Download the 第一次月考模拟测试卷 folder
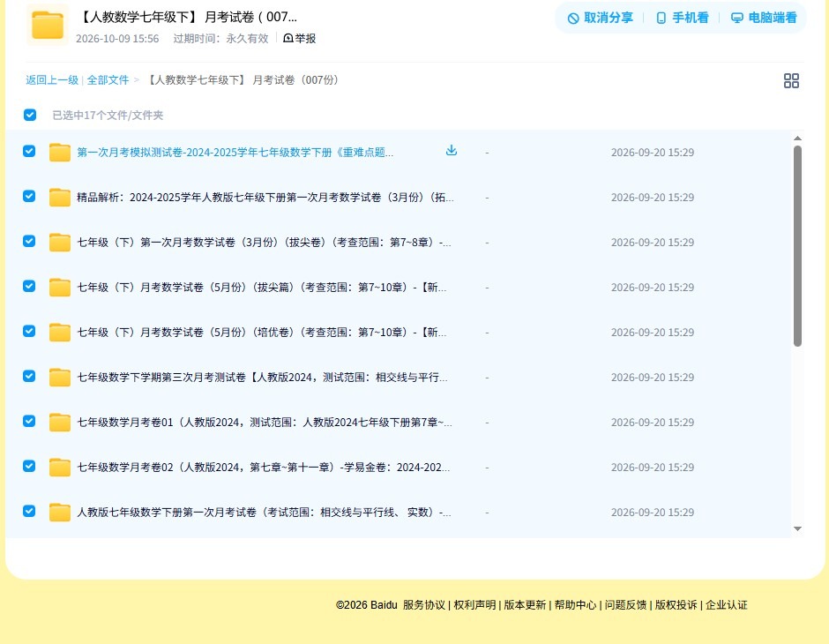Screen dimensions: 829x644 tap(451, 151)
